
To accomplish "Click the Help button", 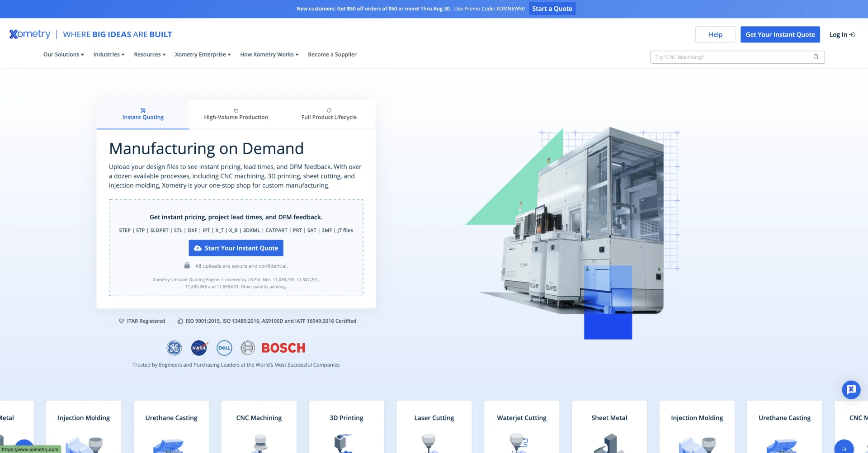I will pyautogui.click(x=715, y=34).
